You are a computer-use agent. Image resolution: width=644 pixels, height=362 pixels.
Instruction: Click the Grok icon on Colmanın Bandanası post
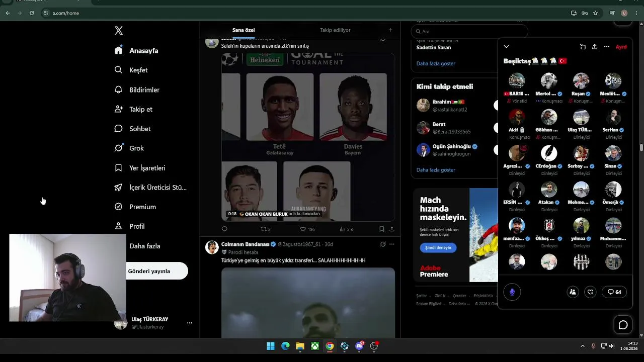(383, 244)
